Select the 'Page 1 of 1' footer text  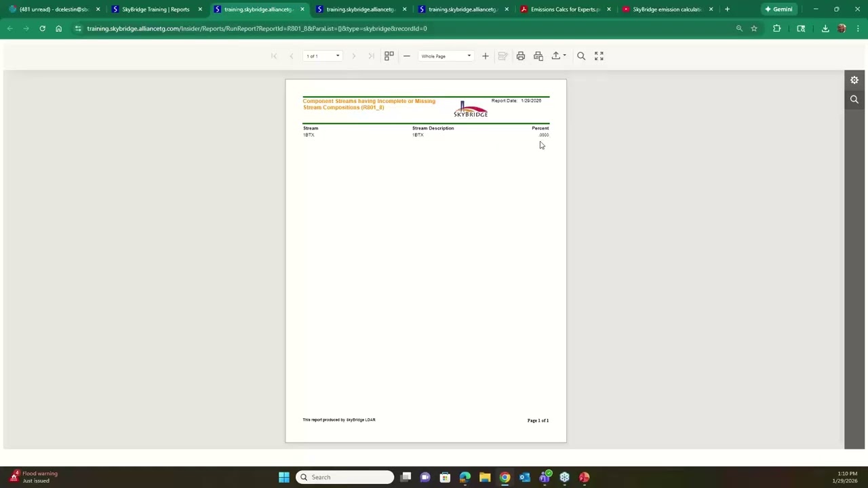point(538,420)
